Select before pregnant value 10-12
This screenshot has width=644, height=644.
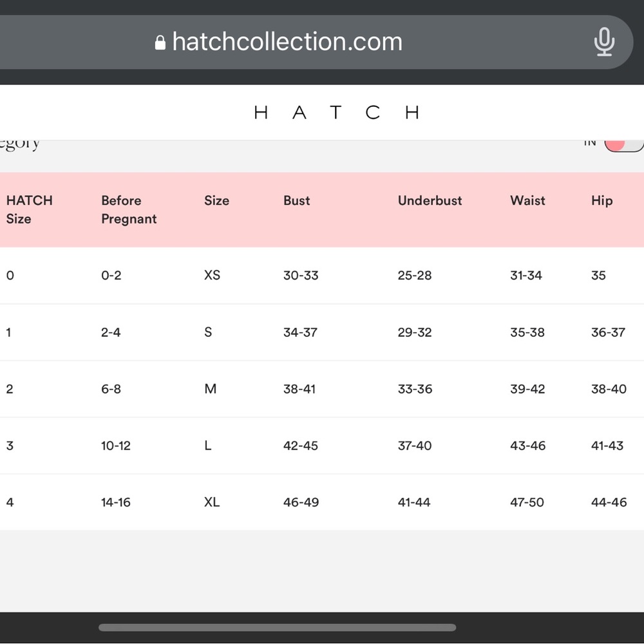point(116,445)
